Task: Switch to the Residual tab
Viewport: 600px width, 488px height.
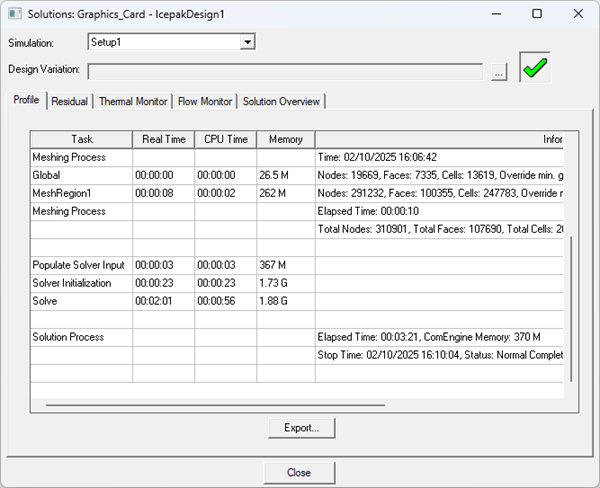Action: (x=69, y=101)
